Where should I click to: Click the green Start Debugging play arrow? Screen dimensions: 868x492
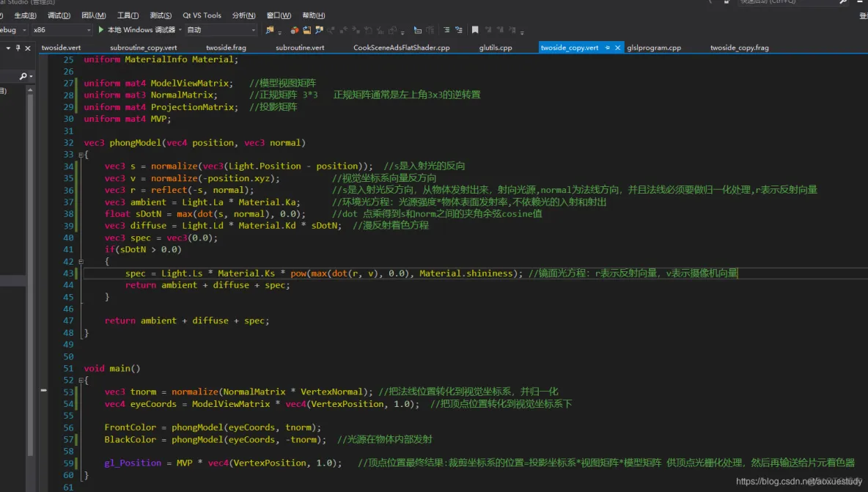(x=100, y=29)
